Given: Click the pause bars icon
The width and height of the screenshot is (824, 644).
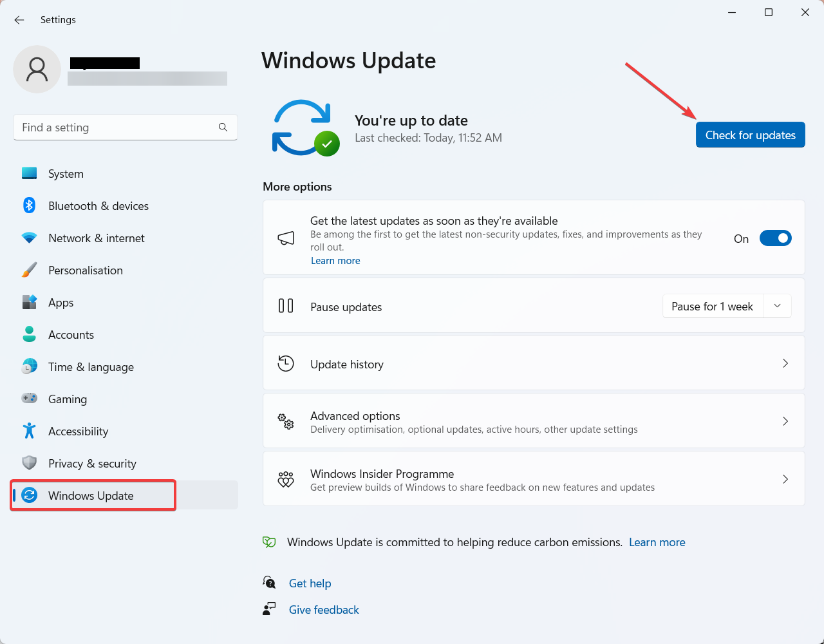Looking at the screenshot, I should click(286, 306).
